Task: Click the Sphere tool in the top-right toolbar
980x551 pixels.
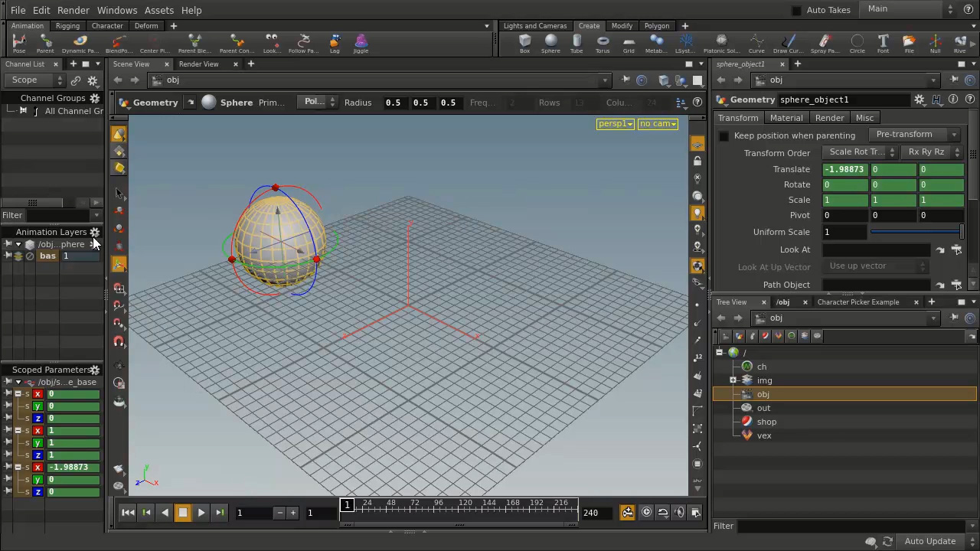Action: 550,44
